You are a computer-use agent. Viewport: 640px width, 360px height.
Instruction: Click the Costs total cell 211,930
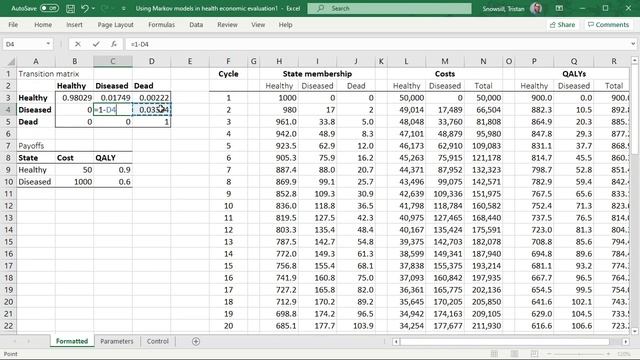click(x=483, y=326)
